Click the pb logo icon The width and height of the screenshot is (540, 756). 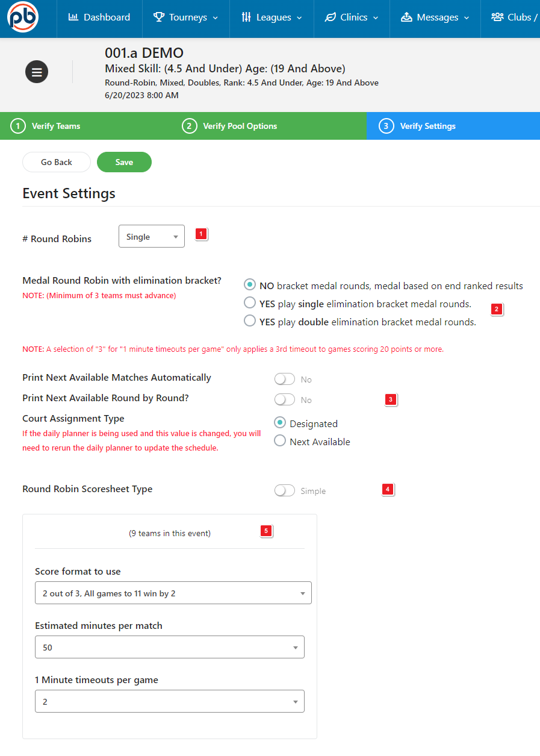click(23, 17)
